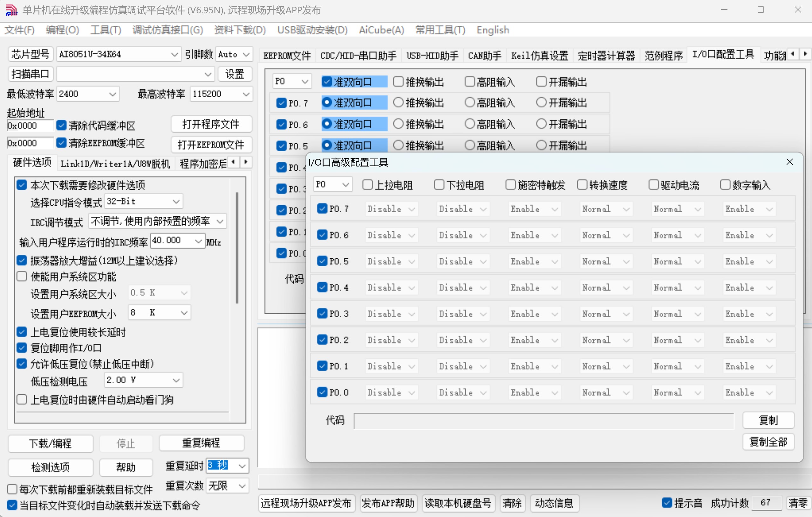This screenshot has height=517, width=812.
Task: Open the AiCube(A) menu
Action: click(x=381, y=30)
